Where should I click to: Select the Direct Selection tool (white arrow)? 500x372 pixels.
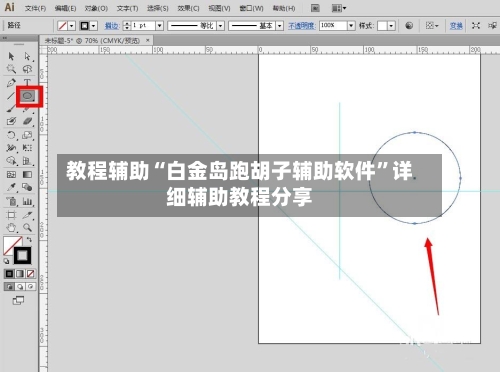[x=27, y=56]
